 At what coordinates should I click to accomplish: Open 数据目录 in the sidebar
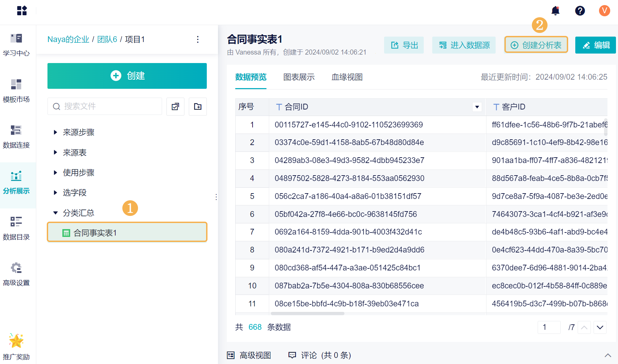point(16,228)
